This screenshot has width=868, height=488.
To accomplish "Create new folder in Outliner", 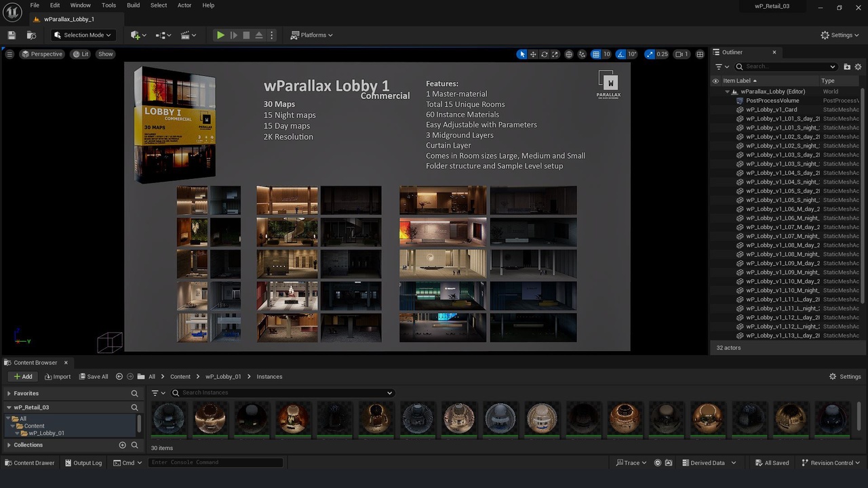I will tap(847, 66).
